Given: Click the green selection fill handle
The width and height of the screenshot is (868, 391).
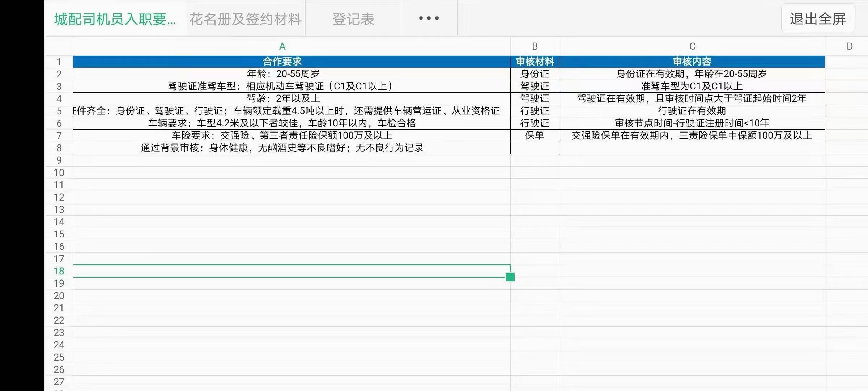Looking at the screenshot, I should coord(510,277).
